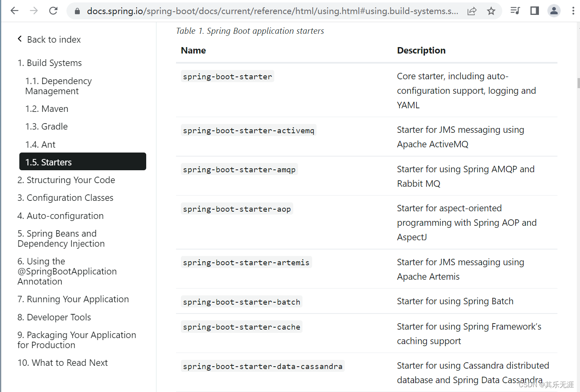The image size is (580, 392).
Task: Click the Back to index chevron icon
Action: (20, 39)
